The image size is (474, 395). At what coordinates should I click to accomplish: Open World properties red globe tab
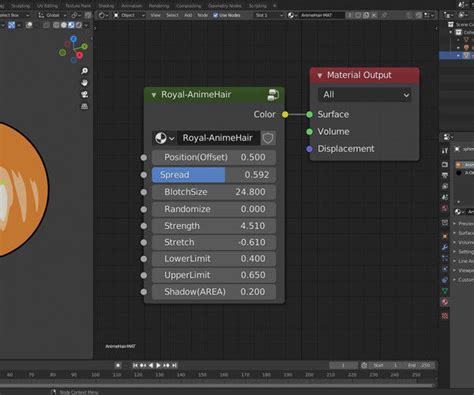pyautogui.click(x=445, y=208)
